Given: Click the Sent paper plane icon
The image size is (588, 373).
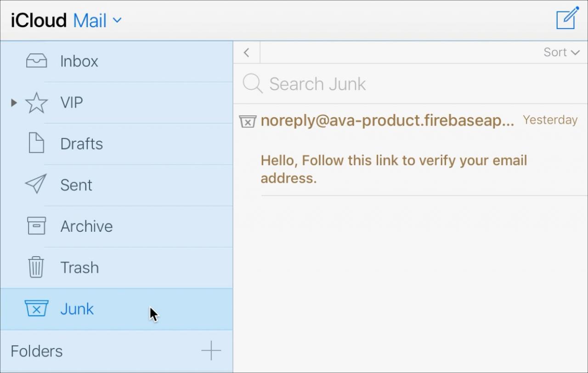Looking at the screenshot, I should click(x=36, y=184).
